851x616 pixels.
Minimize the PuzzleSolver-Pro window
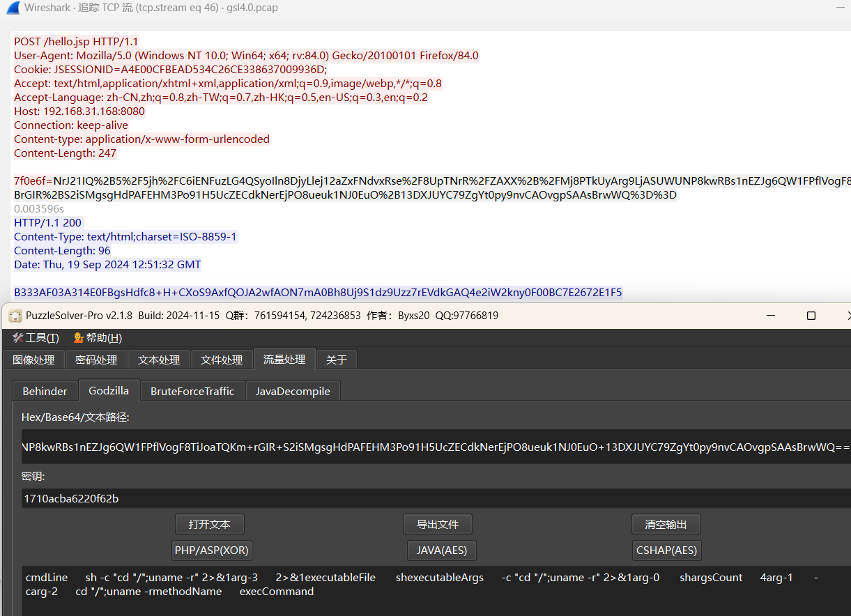[x=772, y=316]
